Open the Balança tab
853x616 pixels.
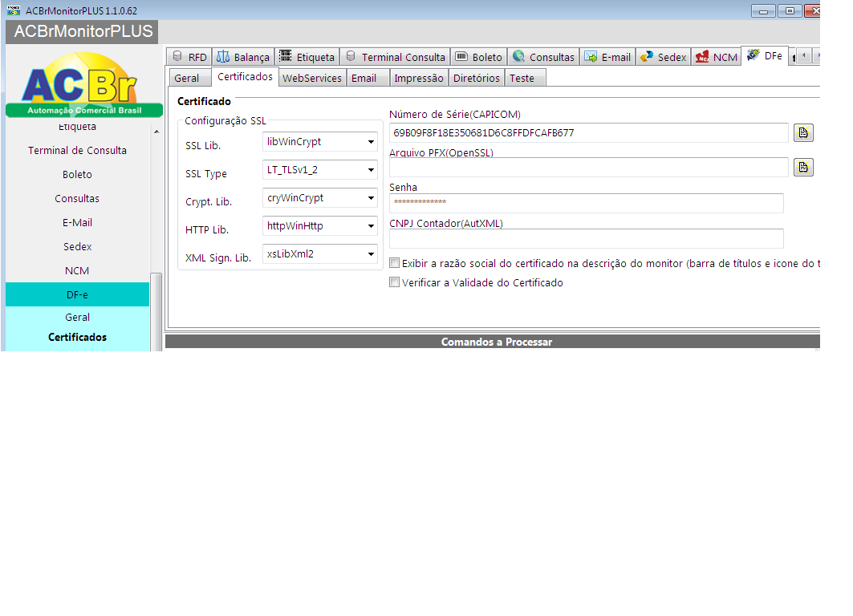point(243,57)
